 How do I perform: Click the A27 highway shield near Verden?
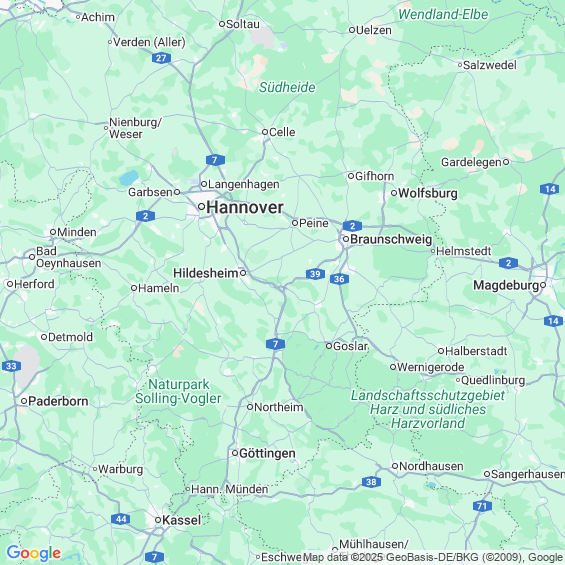point(161,58)
